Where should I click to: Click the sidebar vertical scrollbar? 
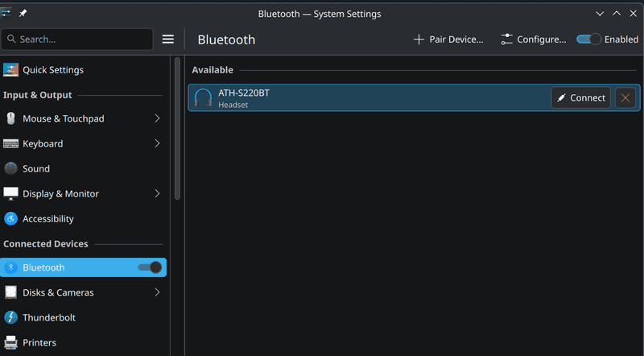[177, 129]
